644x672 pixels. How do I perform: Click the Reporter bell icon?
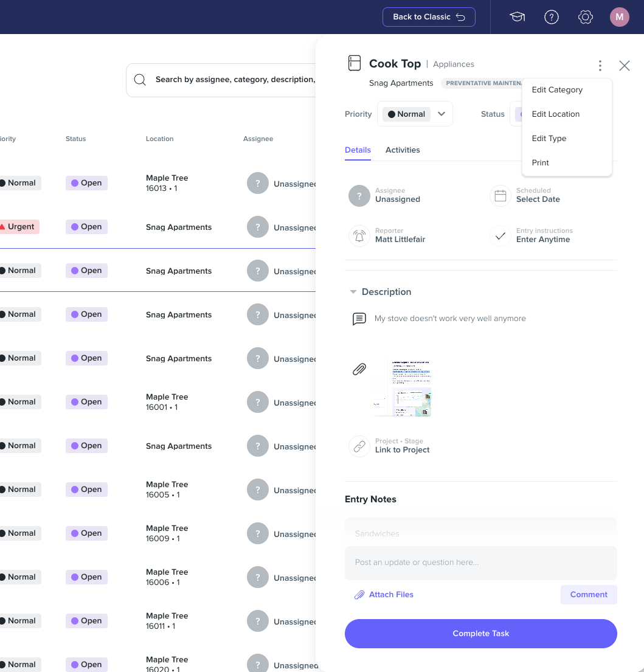pos(359,236)
